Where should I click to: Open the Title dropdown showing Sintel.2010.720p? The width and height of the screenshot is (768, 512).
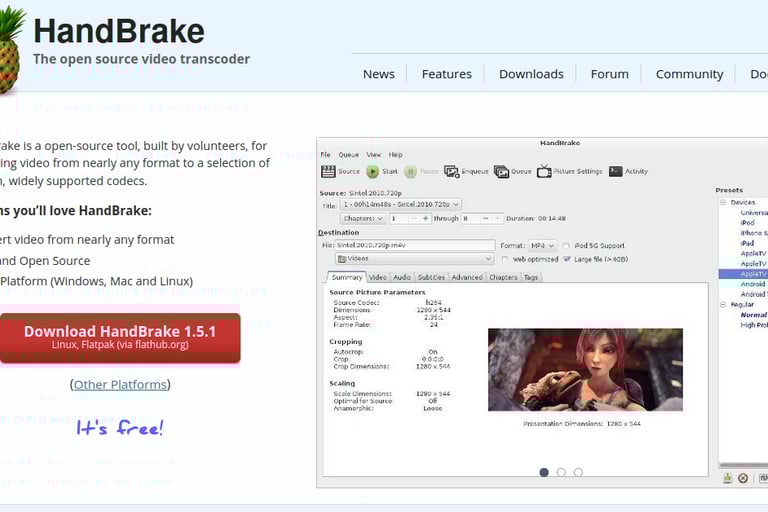point(401,204)
